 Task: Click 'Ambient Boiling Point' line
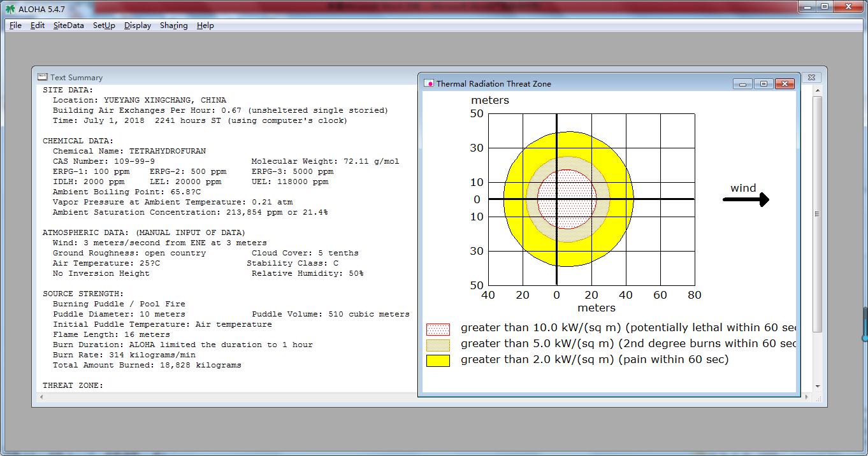tap(127, 192)
